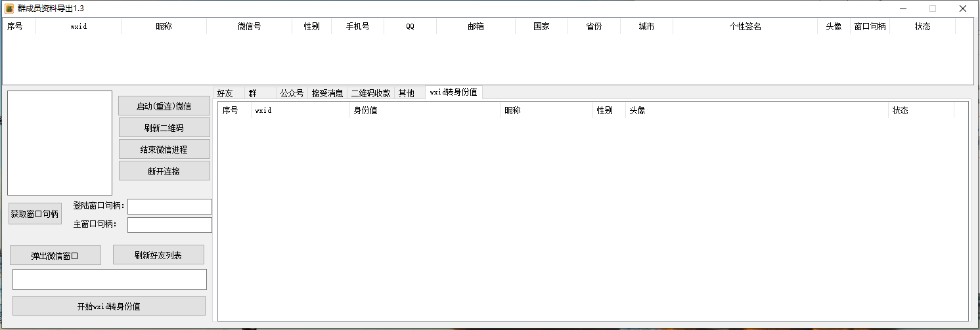Open the 公众号 tab
This screenshot has width=980, height=330.
tap(292, 93)
